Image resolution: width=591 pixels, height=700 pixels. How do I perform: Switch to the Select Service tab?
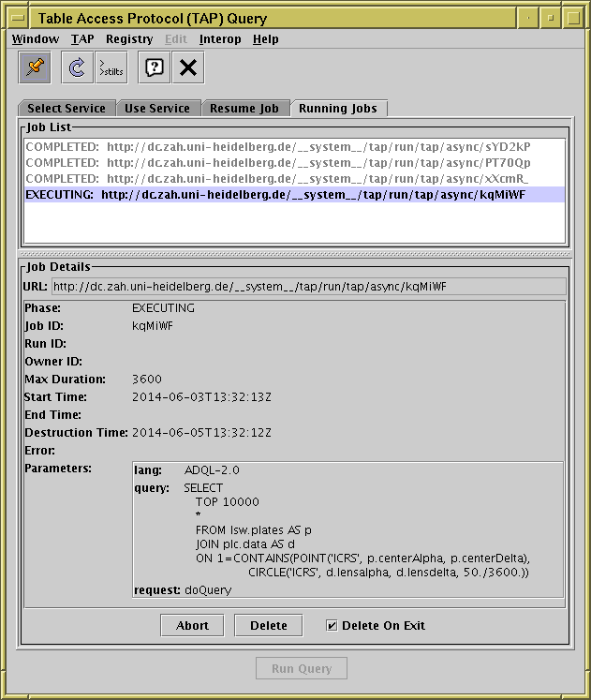tap(66, 109)
